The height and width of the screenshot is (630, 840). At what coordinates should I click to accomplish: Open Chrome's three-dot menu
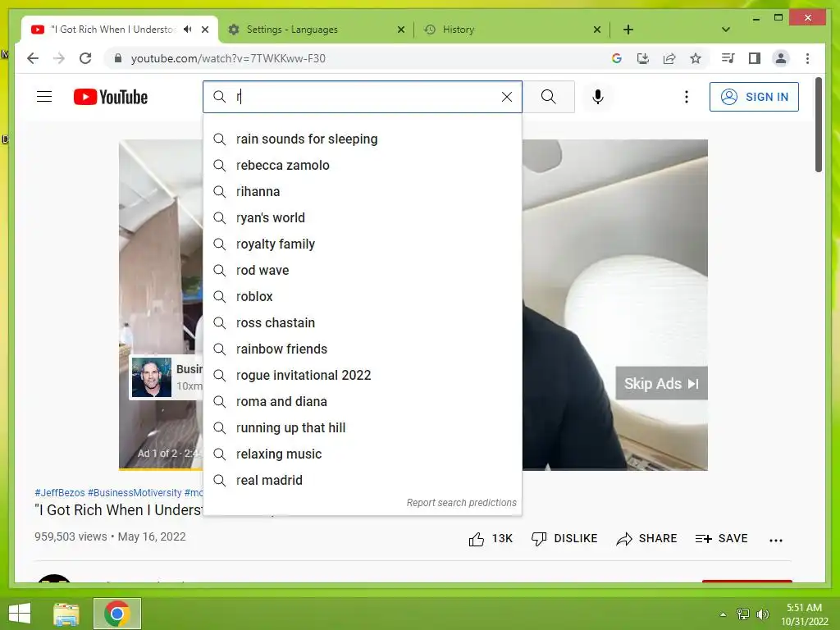pyautogui.click(x=807, y=58)
